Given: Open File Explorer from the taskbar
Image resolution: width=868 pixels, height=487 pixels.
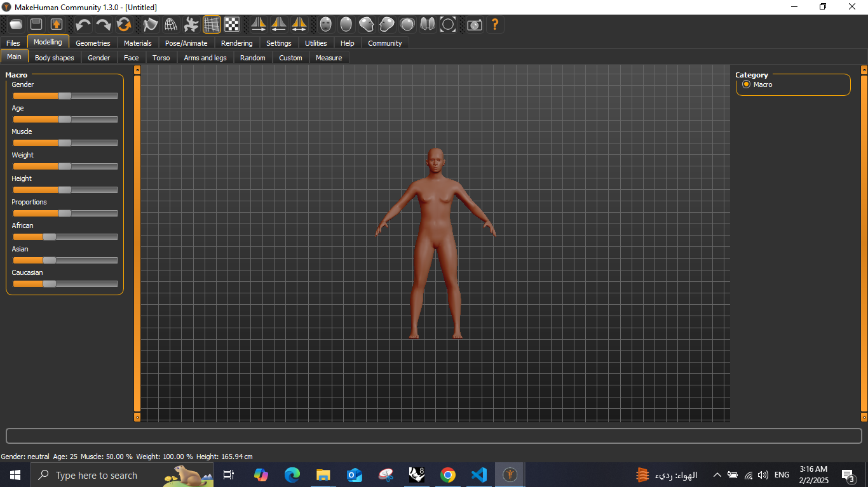Looking at the screenshot, I should coord(323,475).
